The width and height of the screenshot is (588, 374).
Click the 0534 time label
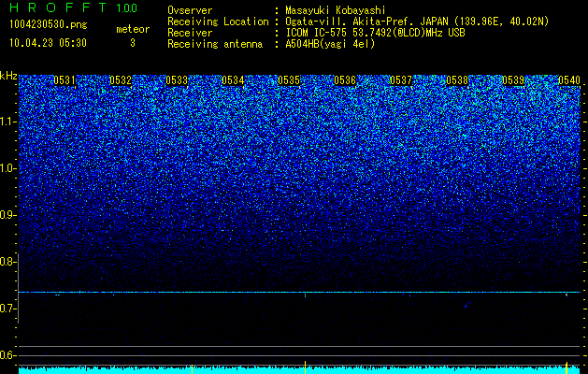coord(233,80)
